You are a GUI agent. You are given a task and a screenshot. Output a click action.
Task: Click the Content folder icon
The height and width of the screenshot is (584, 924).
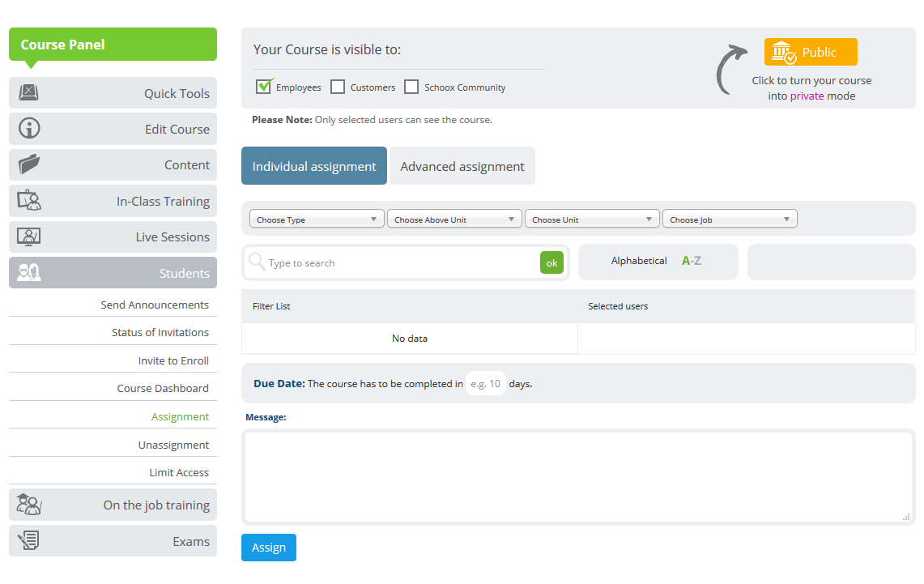point(29,164)
